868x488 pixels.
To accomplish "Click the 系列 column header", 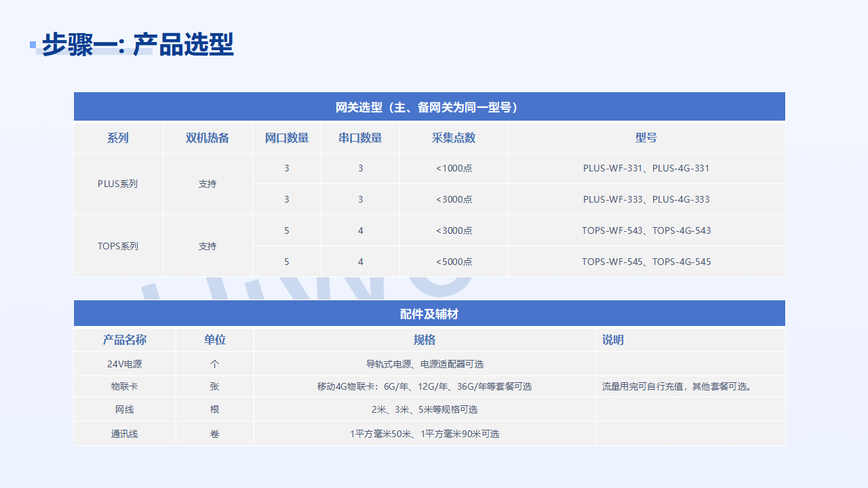I will (118, 138).
